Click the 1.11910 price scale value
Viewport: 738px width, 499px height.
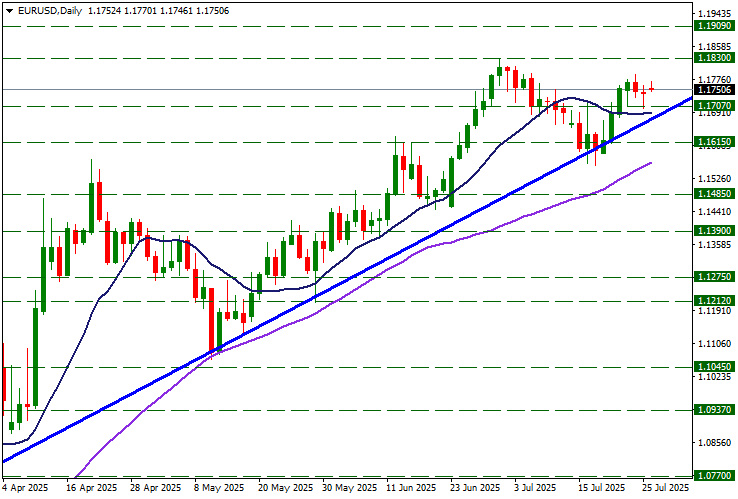(714, 310)
